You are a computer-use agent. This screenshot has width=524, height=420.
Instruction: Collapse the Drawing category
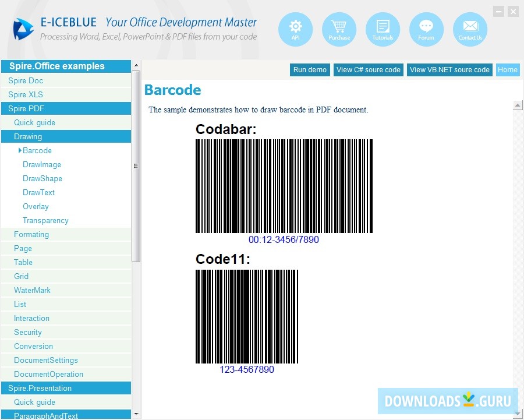click(66, 136)
